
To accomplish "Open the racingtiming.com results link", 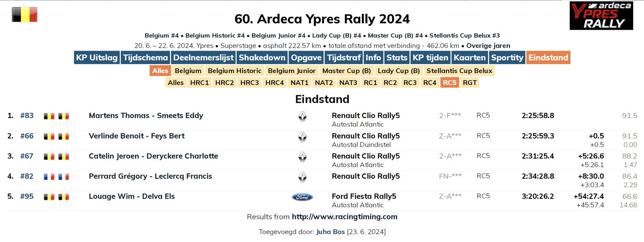I will (x=345, y=217).
